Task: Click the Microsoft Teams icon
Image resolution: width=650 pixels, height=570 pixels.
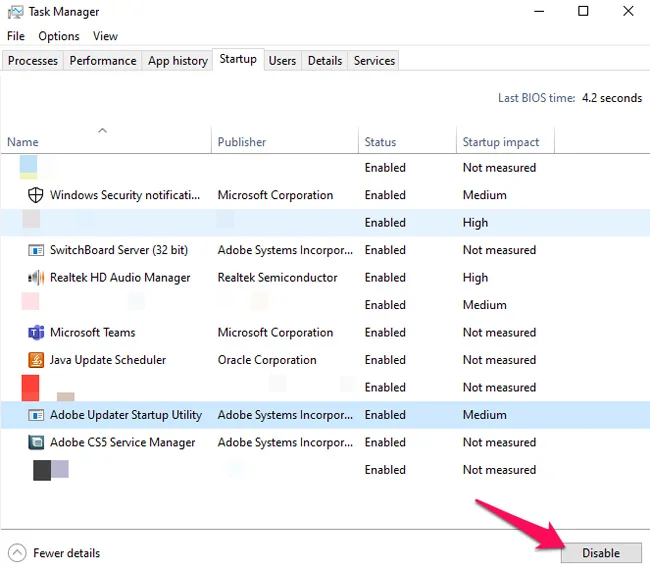Action: (36, 332)
